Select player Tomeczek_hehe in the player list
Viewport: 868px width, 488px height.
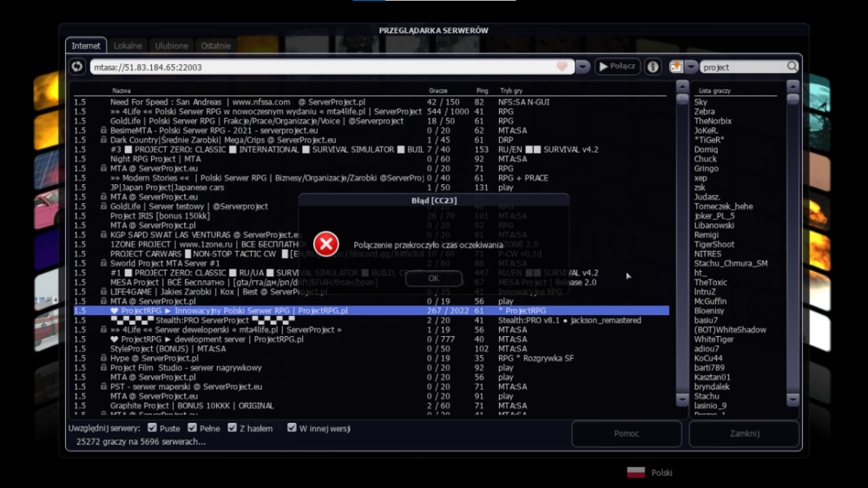pyautogui.click(x=724, y=206)
